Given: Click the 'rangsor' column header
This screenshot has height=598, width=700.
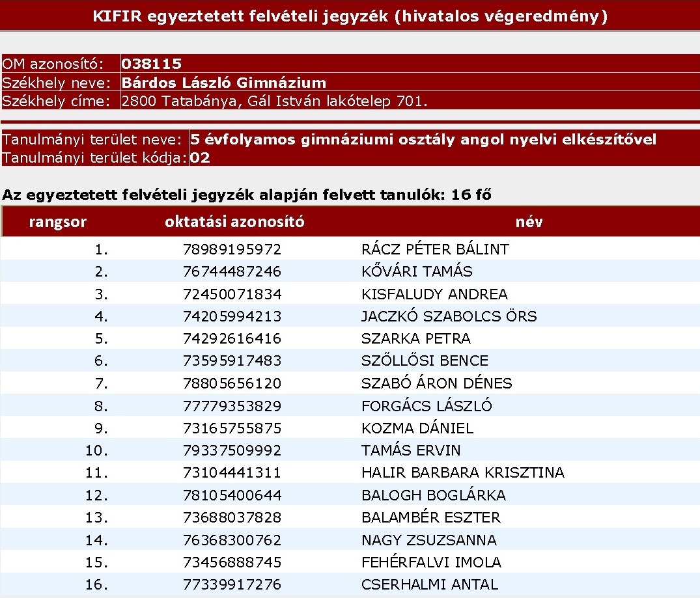Looking at the screenshot, I should point(57,222).
